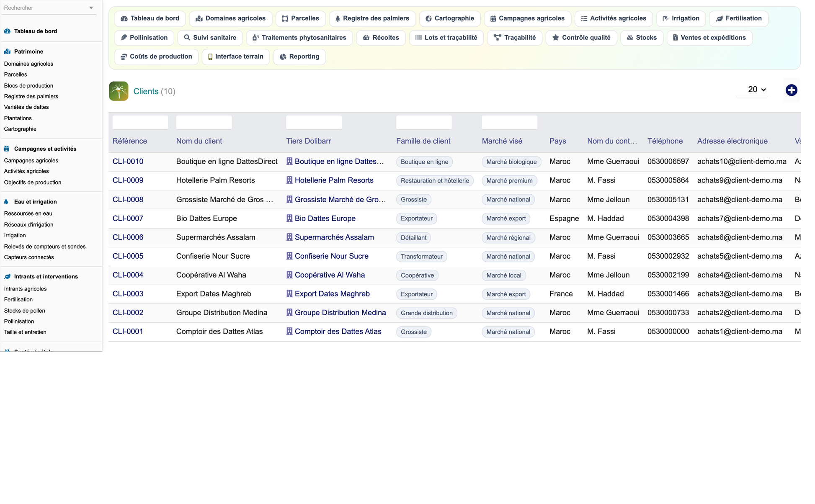815x504 pixels.
Task: Click the add new client plus icon
Action: [x=791, y=90]
